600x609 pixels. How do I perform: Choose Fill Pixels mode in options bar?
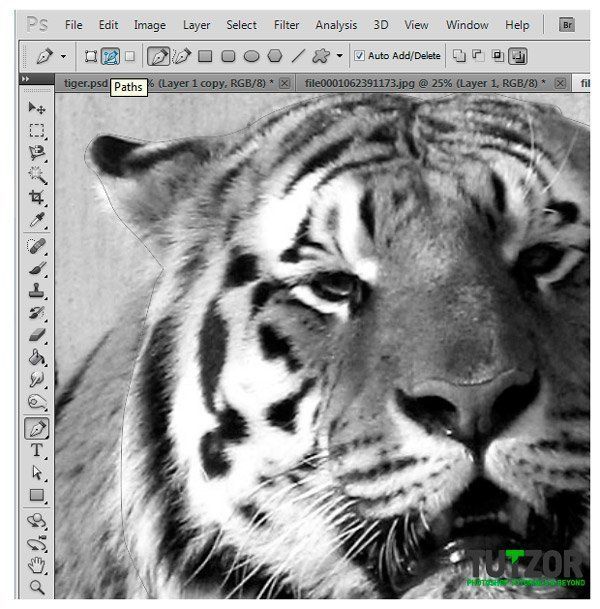click(x=130, y=56)
